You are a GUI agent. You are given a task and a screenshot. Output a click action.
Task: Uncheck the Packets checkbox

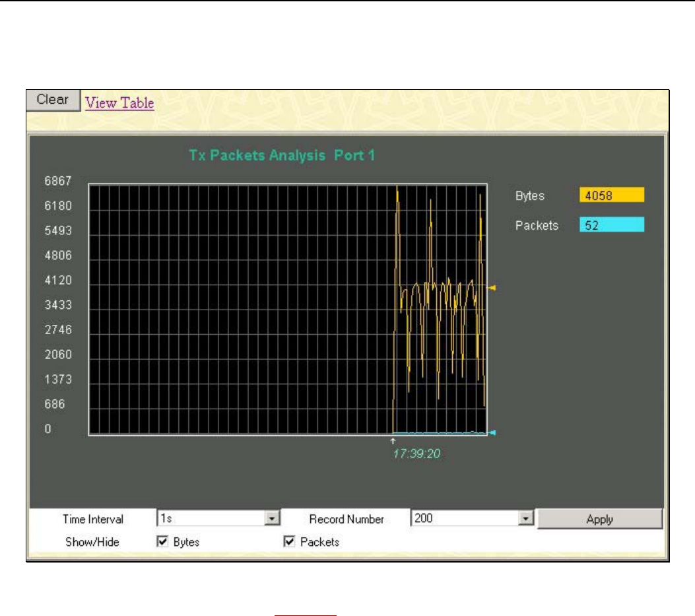288,542
